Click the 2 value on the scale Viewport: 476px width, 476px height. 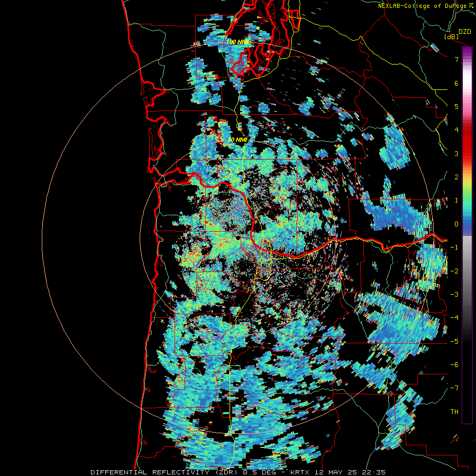click(456, 177)
